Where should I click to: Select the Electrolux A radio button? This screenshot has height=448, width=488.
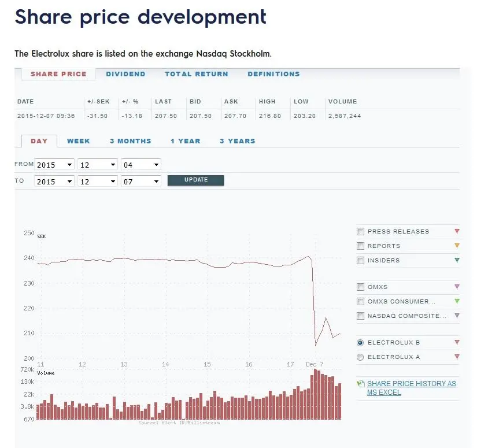tap(360, 357)
